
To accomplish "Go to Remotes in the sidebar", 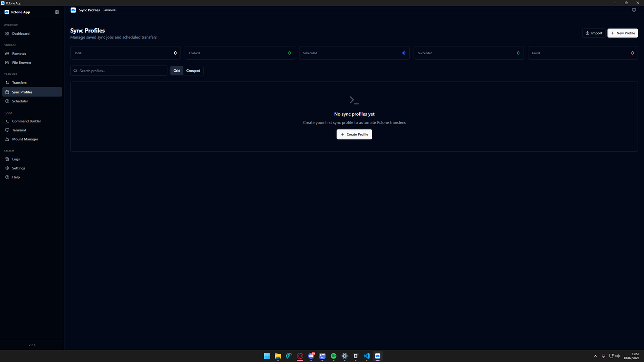I will [32, 54].
